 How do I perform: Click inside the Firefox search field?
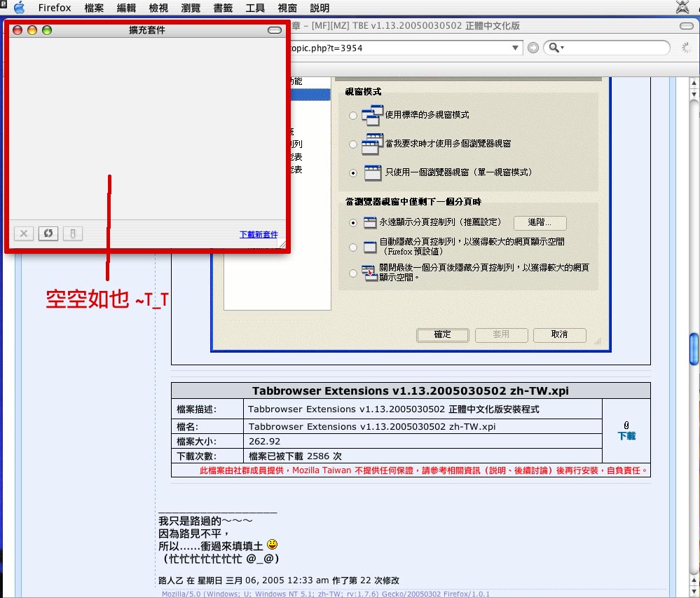(616, 48)
